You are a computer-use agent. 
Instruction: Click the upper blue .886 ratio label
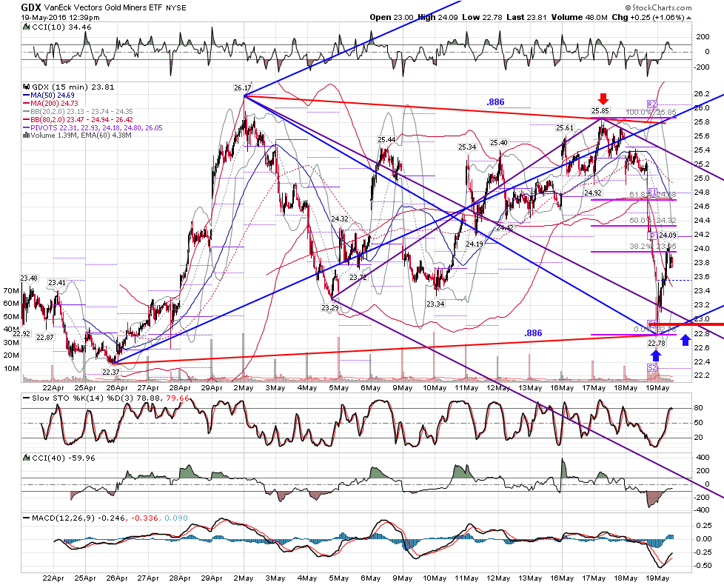495,102
